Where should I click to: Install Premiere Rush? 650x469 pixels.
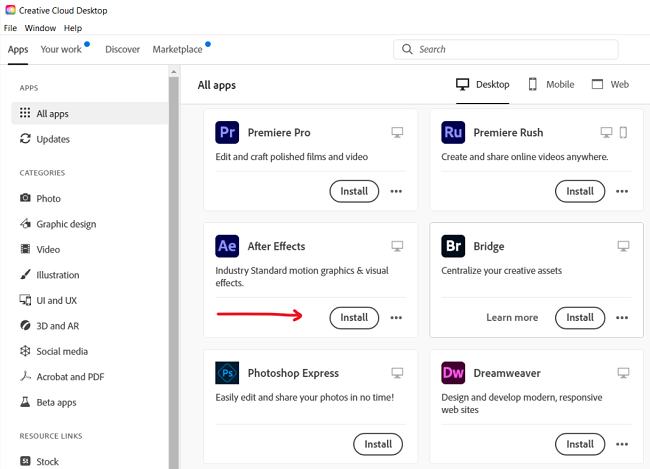point(580,191)
